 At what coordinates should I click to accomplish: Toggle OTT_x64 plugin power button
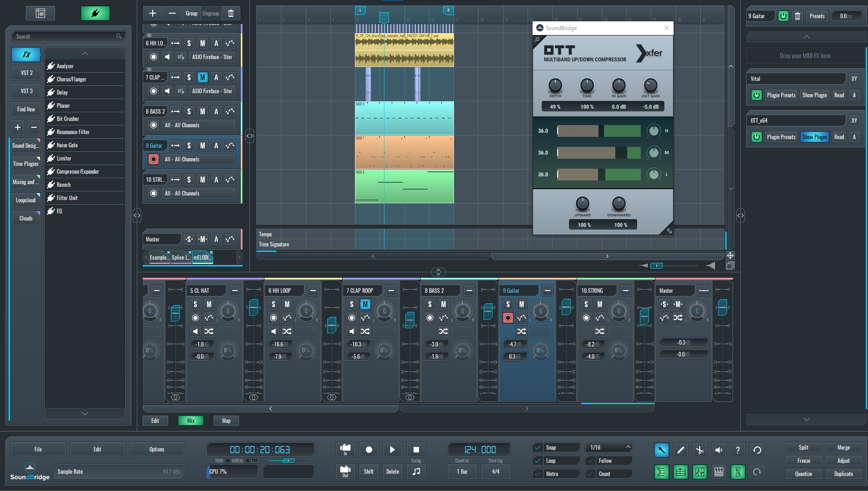757,137
